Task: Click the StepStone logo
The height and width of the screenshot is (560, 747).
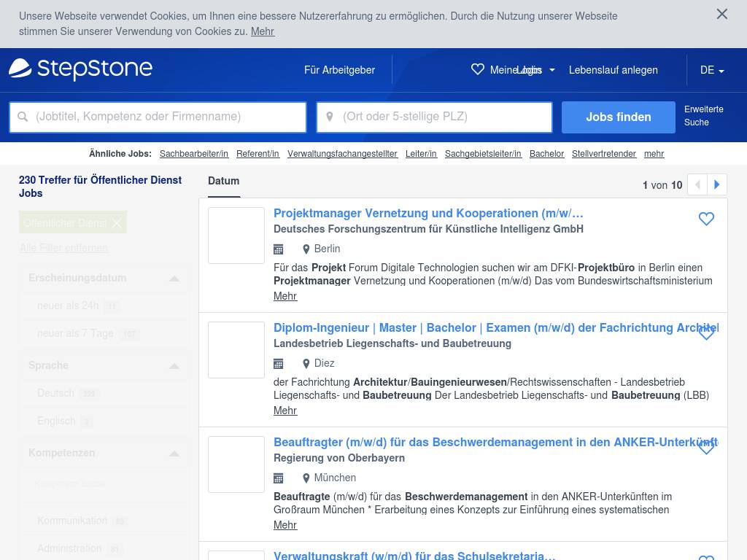Action: click(80, 69)
